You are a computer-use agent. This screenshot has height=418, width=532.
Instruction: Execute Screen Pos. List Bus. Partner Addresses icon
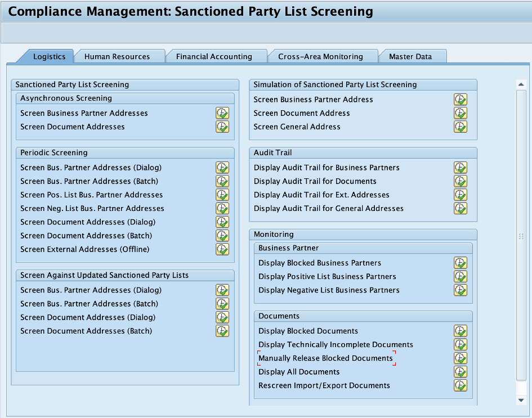point(222,195)
